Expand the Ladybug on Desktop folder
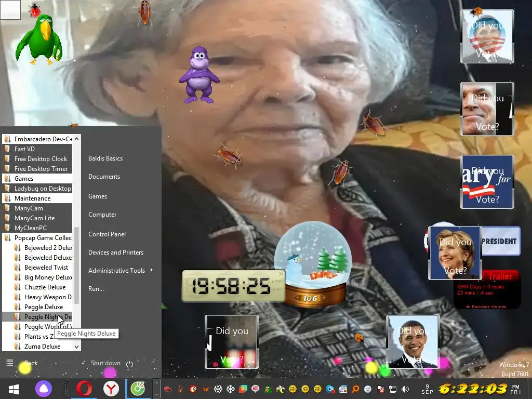 tap(37, 189)
